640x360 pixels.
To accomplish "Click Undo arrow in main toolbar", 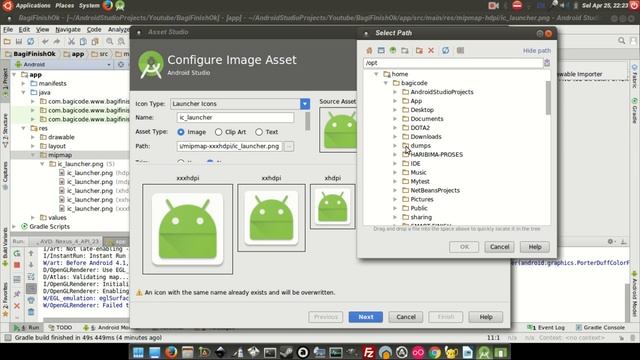I will coord(45,41).
